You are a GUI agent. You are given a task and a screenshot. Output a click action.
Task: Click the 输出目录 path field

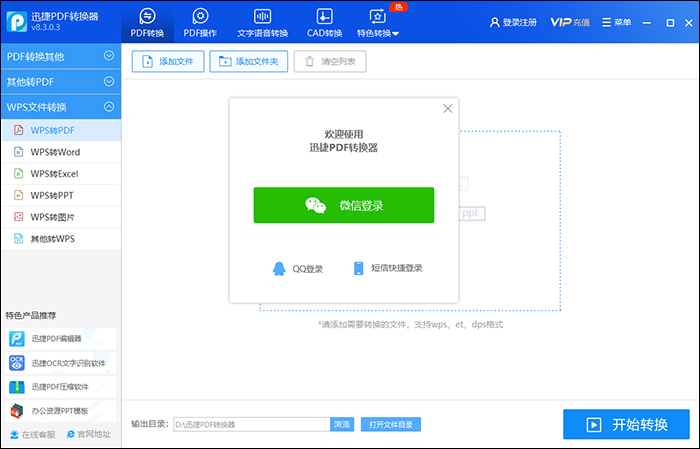[252, 424]
